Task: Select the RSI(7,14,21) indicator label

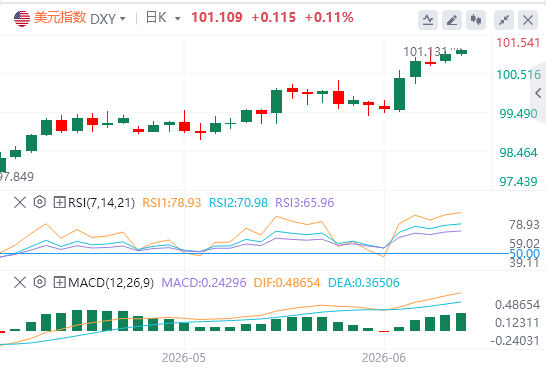Action: [101, 202]
